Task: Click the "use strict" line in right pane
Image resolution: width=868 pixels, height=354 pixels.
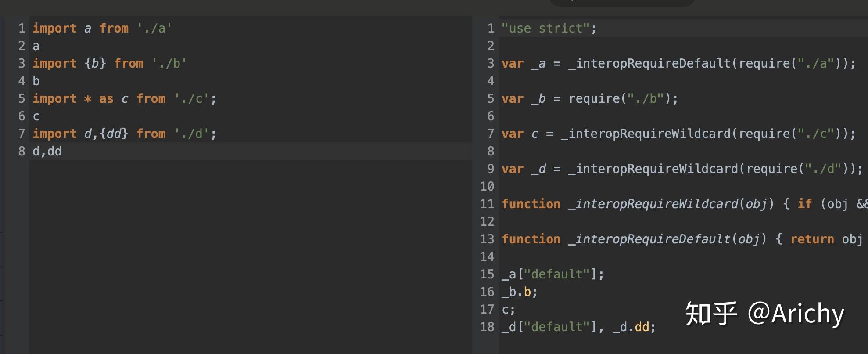Action: coord(549,28)
